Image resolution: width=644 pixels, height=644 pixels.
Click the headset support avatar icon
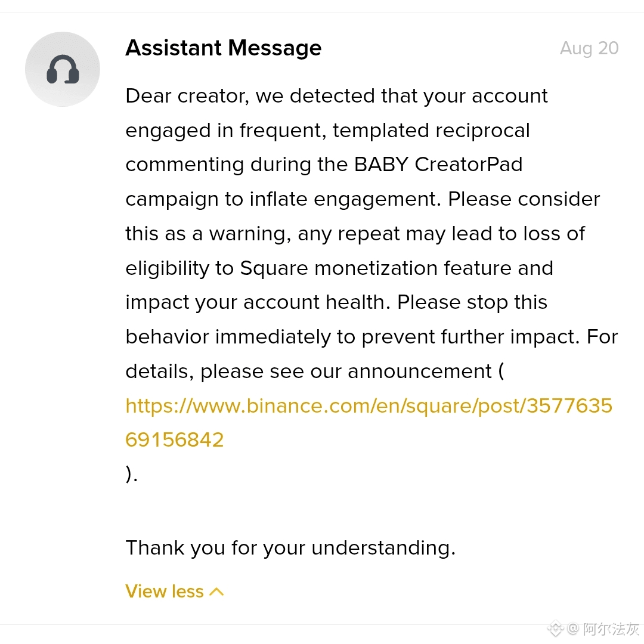(63, 69)
